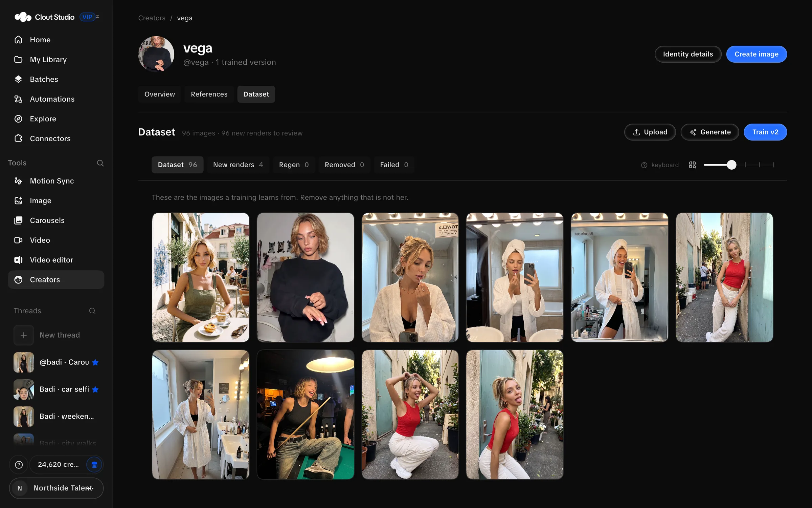Open Video editor tool
Image resolution: width=812 pixels, height=508 pixels.
[x=56, y=260]
